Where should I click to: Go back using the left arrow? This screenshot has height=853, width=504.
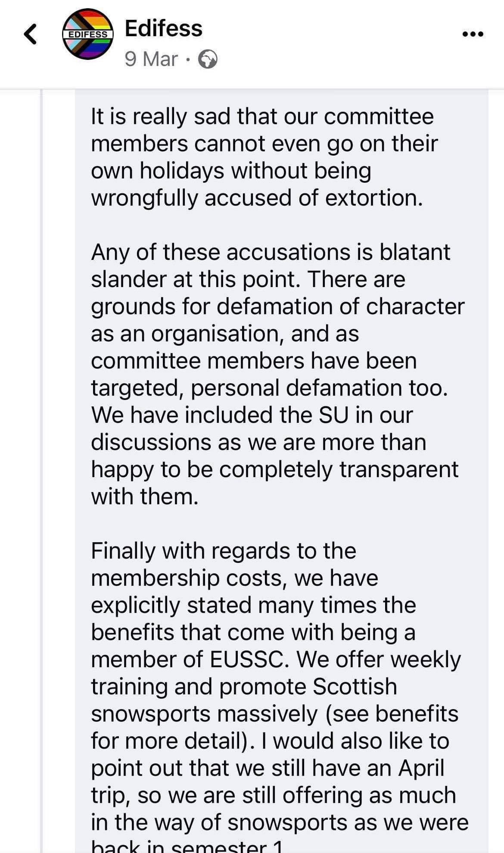[x=30, y=34]
